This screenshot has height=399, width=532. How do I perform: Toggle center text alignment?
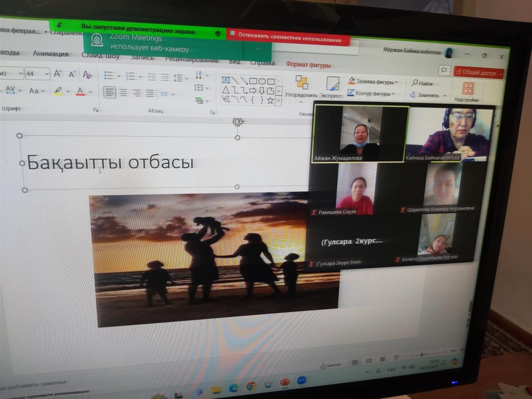(123, 93)
